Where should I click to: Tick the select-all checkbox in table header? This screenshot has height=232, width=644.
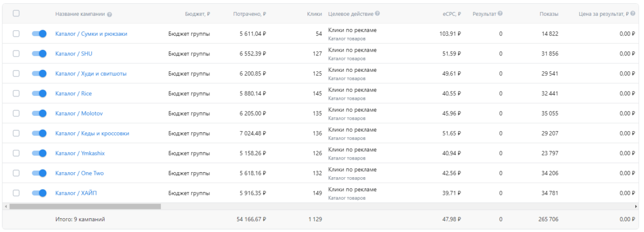[16, 14]
